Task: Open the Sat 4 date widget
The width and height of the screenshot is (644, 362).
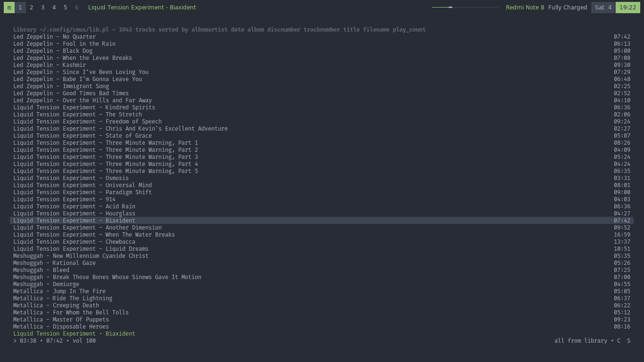Action: (603, 8)
